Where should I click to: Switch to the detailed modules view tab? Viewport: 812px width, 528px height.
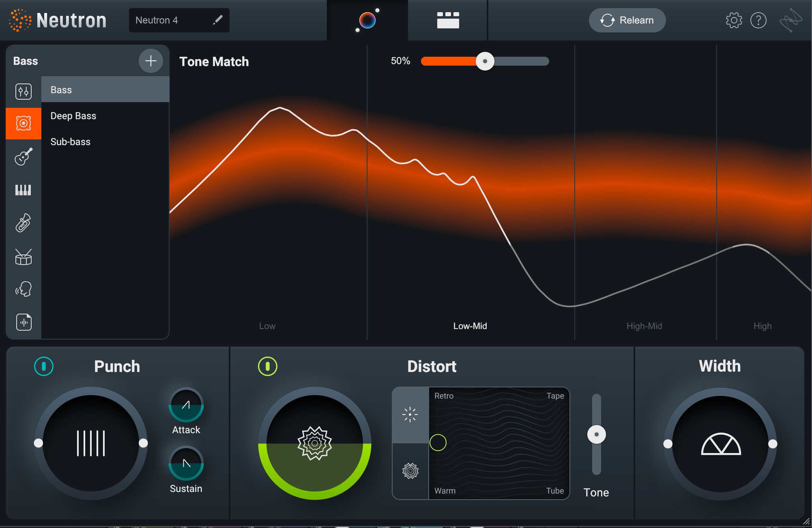tap(448, 20)
